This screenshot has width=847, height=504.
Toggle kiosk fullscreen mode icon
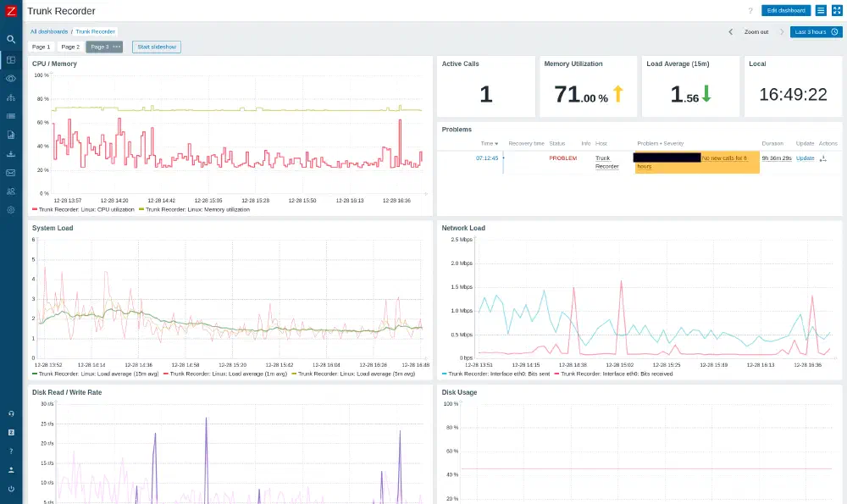837,10
